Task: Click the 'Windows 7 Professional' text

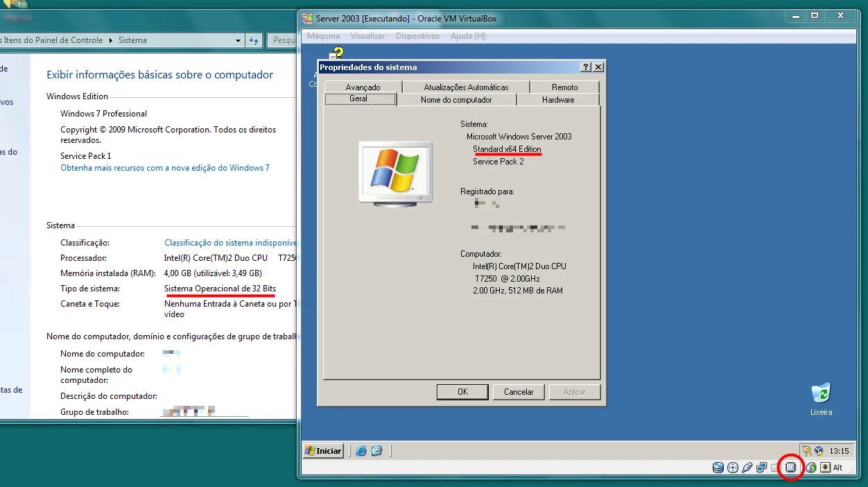Action: 103,114
